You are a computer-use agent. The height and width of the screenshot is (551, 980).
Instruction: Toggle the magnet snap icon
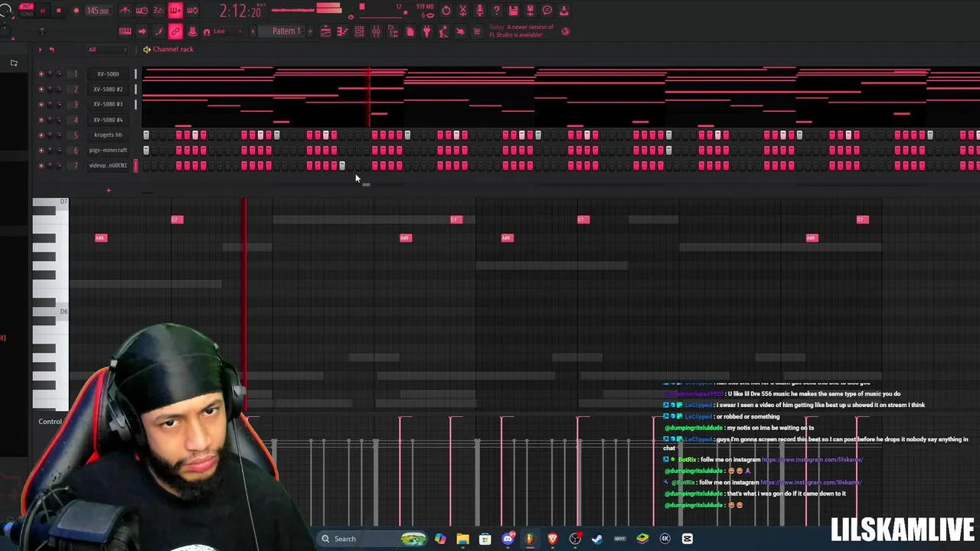coord(207,31)
